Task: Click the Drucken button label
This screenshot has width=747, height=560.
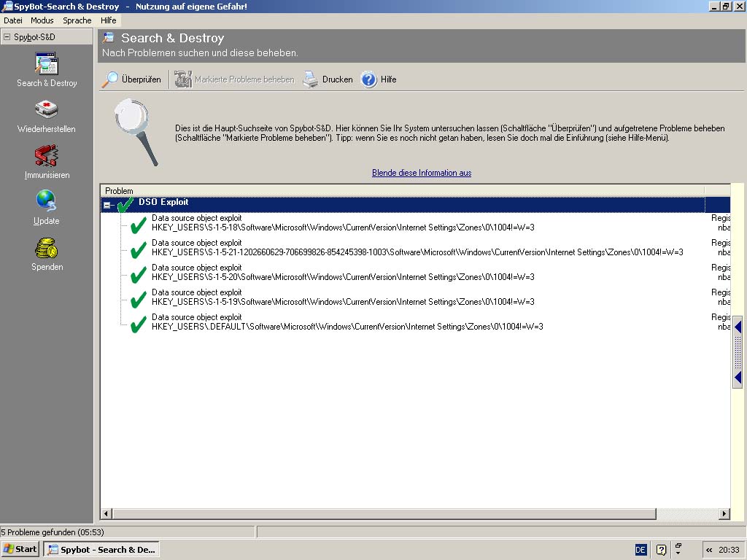Action: point(337,79)
